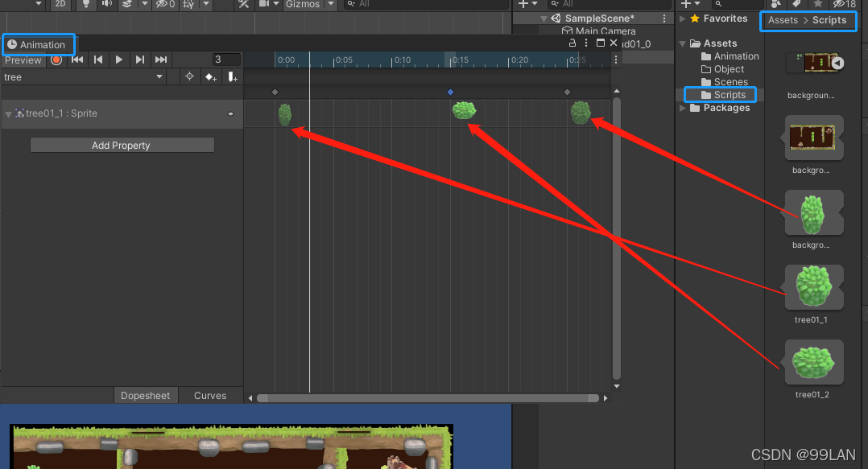Switch to Dopesheet view

[x=145, y=396]
